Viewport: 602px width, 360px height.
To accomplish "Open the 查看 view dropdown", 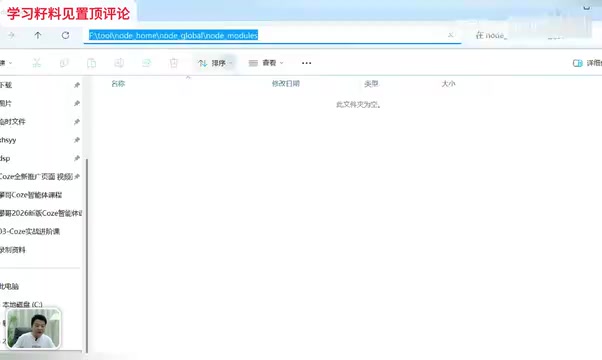I will (266, 63).
